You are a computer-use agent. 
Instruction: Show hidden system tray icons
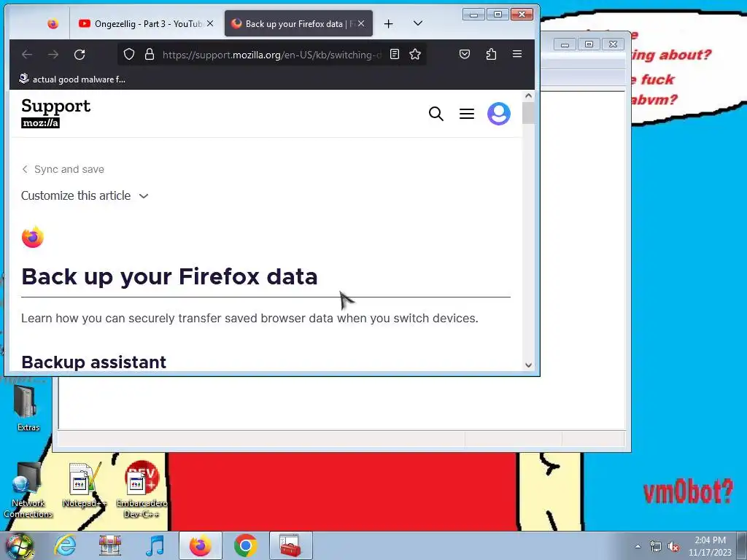(638, 546)
